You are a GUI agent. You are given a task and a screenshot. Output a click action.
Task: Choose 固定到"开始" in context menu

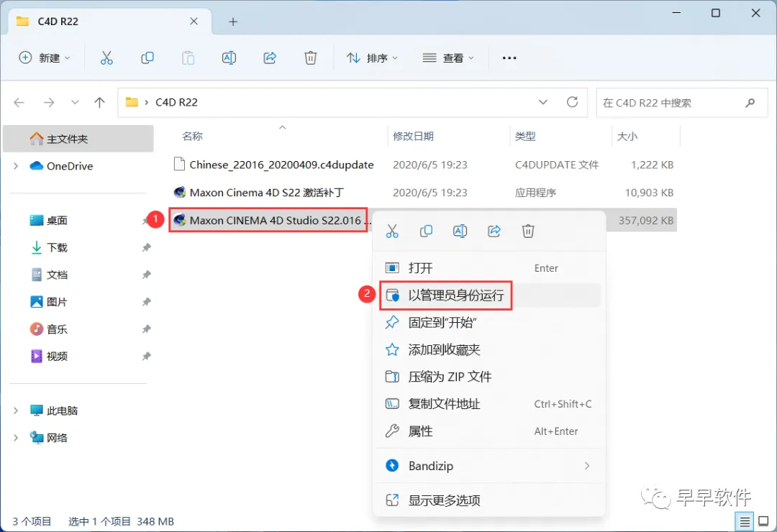click(x=489, y=323)
